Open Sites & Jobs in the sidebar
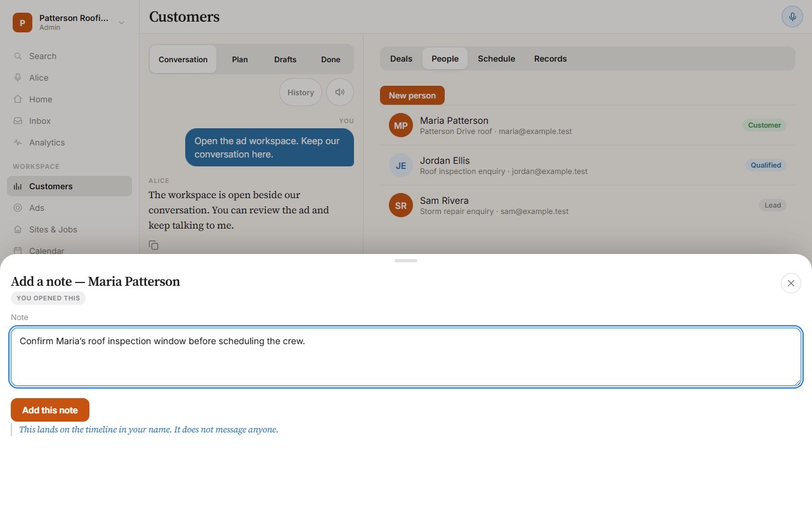Screen dimensions: 812x508 coord(69,229)
